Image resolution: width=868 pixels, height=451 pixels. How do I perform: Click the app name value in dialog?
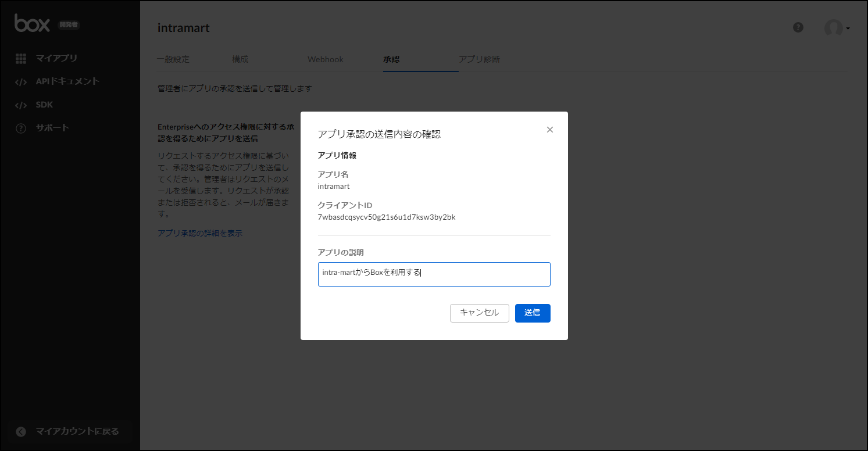[334, 187]
